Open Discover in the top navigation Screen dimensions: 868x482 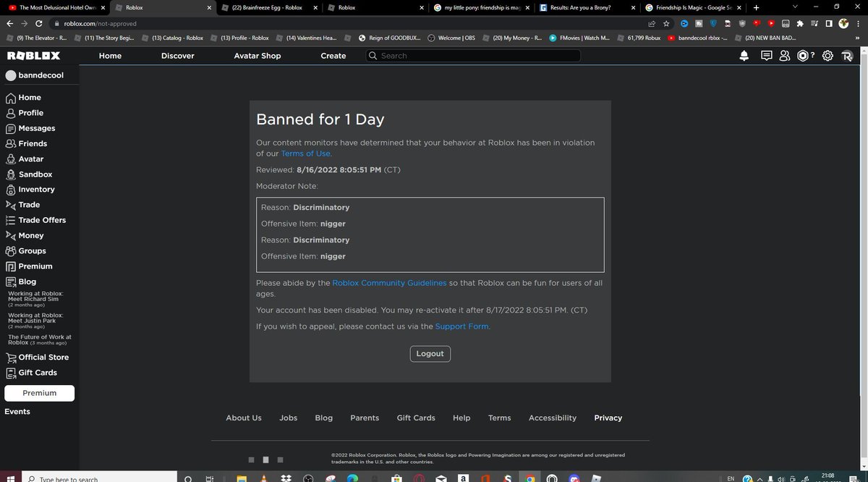coord(178,56)
